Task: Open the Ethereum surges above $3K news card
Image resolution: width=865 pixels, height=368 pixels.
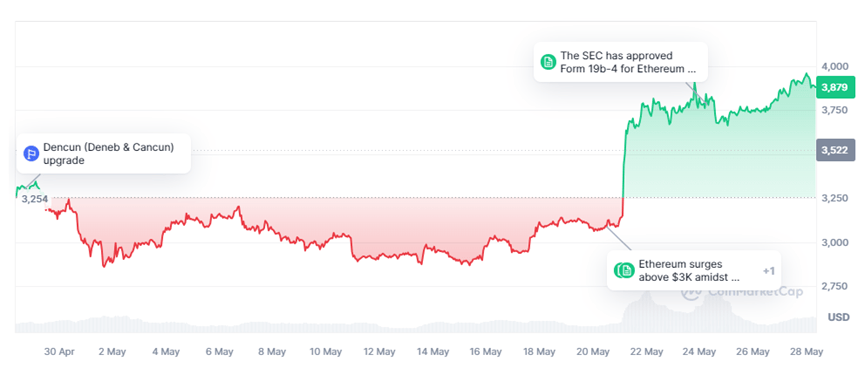Action: click(x=694, y=270)
